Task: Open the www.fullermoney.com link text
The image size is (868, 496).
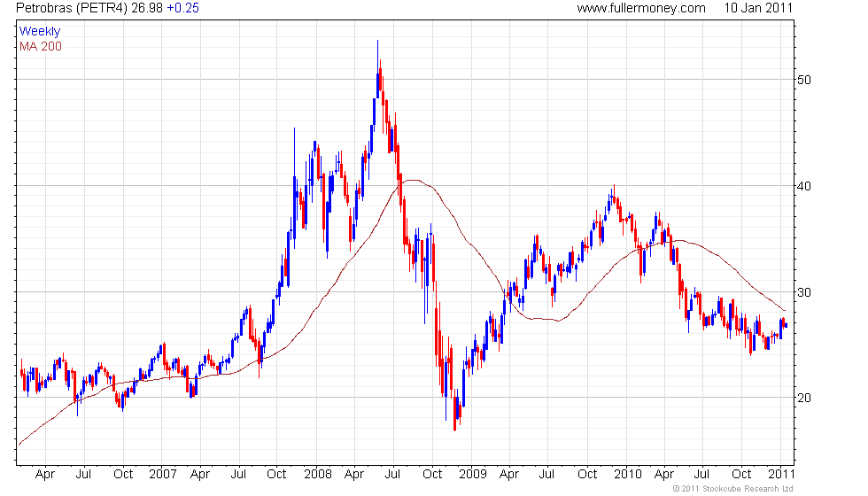Action: point(641,8)
